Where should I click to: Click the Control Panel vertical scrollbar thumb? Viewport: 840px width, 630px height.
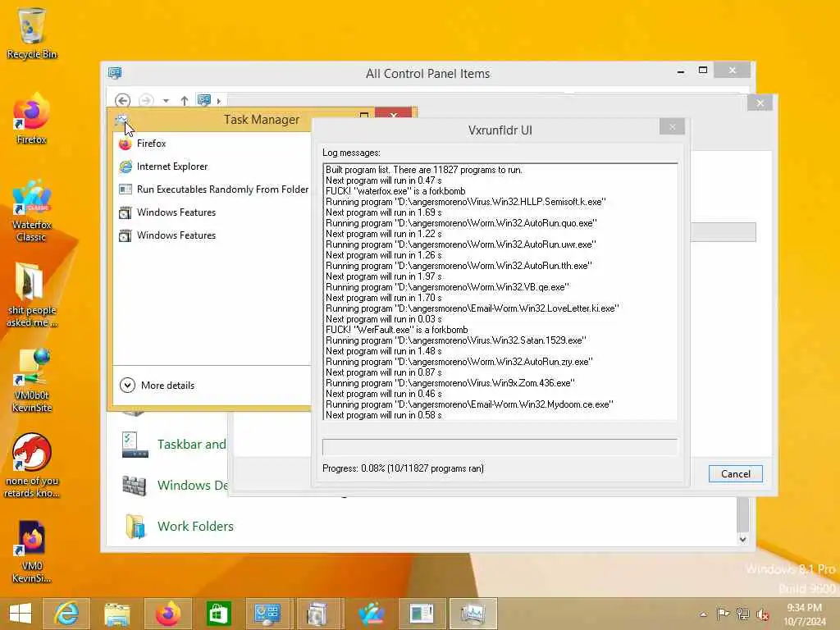(742, 514)
